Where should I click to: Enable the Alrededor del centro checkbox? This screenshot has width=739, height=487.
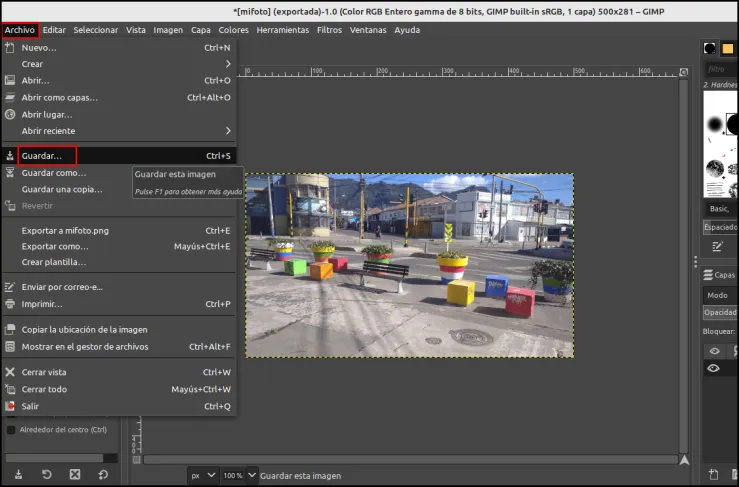(10, 429)
